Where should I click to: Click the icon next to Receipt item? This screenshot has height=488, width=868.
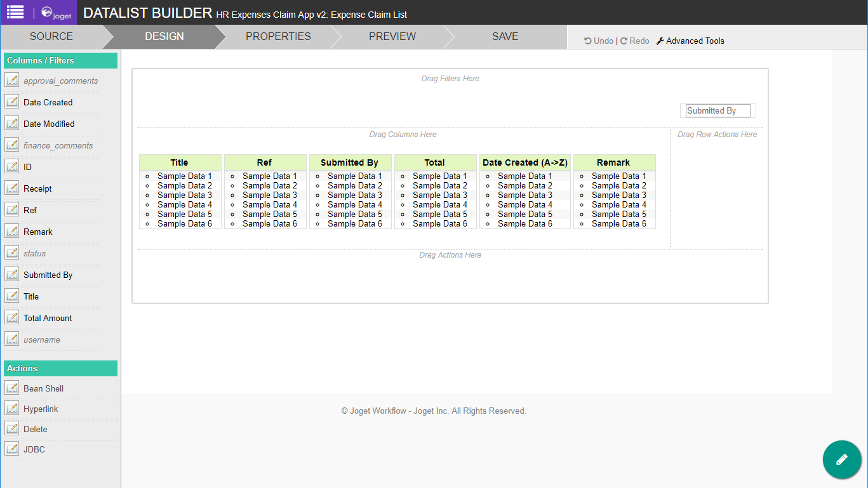click(x=11, y=188)
